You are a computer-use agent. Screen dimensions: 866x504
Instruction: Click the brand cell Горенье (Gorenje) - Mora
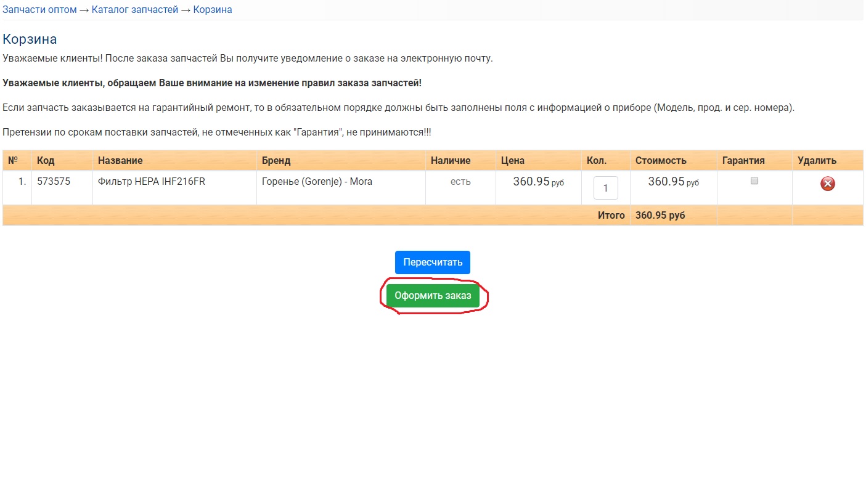coord(317,182)
